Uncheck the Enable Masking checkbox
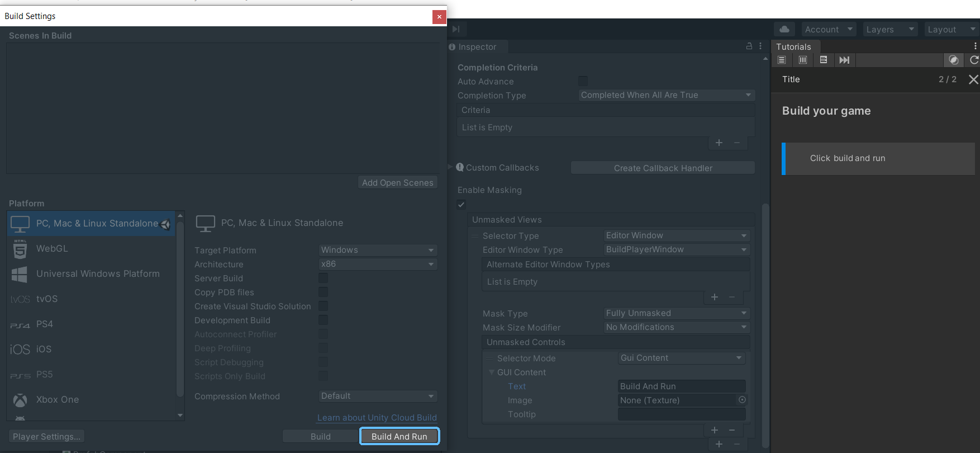The height and width of the screenshot is (453, 980). pos(461,204)
